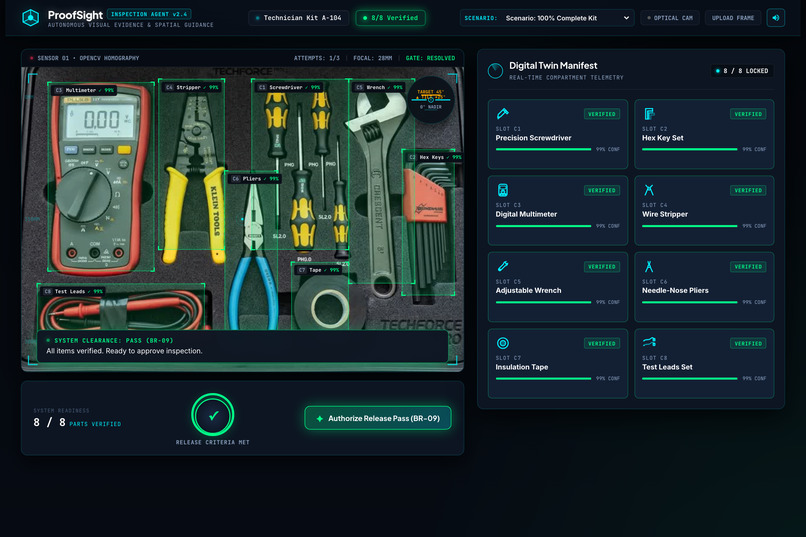Viewport: 806px width, 537px height.
Task: Click VERIFIED badge on Hex Key Set card
Action: 748,114
